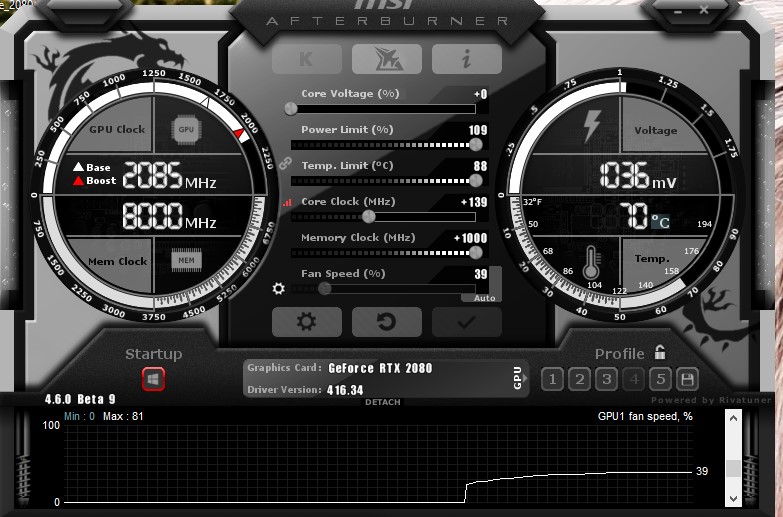Click the Fan Speed 39 value
This screenshot has height=517, width=783.
(481, 274)
